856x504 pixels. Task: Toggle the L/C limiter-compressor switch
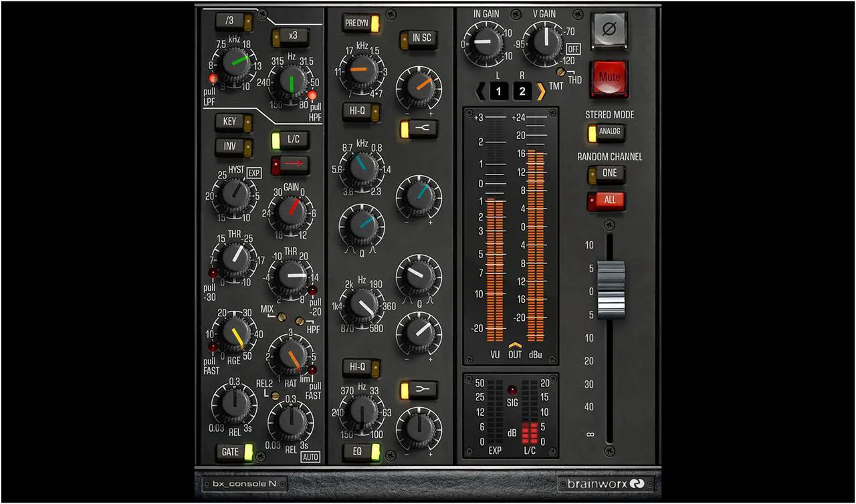(290, 140)
